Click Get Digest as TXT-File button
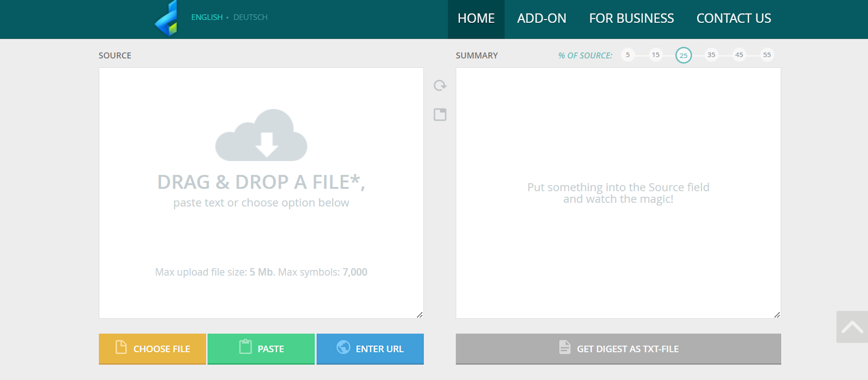The height and width of the screenshot is (380, 868). (x=618, y=349)
